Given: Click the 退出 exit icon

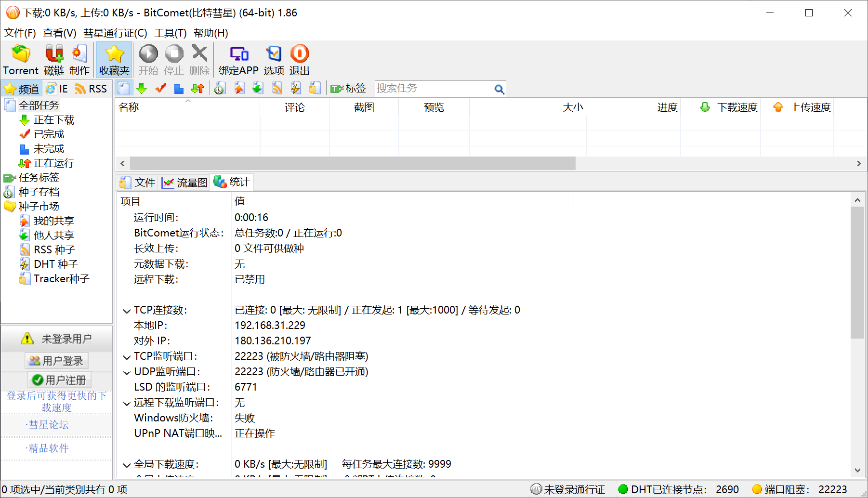Looking at the screenshot, I should (300, 60).
